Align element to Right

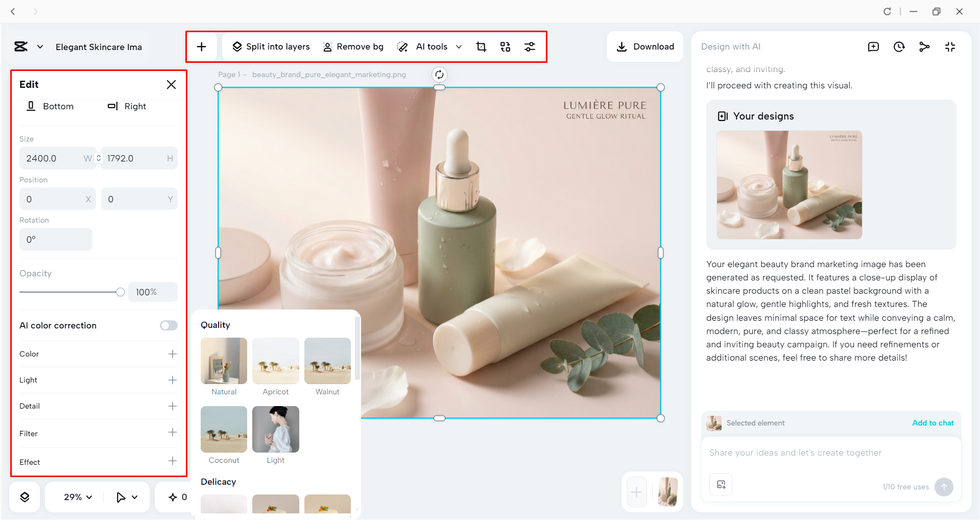click(127, 106)
